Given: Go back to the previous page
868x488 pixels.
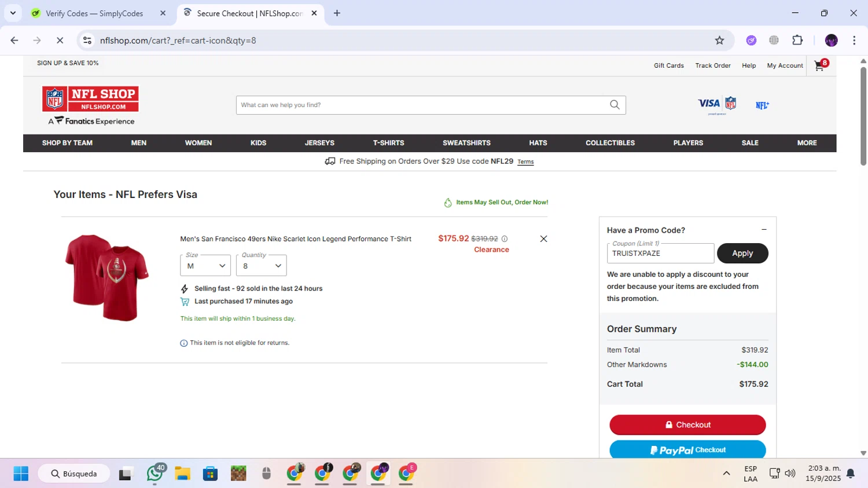Looking at the screenshot, I should [x=14, y=41].
